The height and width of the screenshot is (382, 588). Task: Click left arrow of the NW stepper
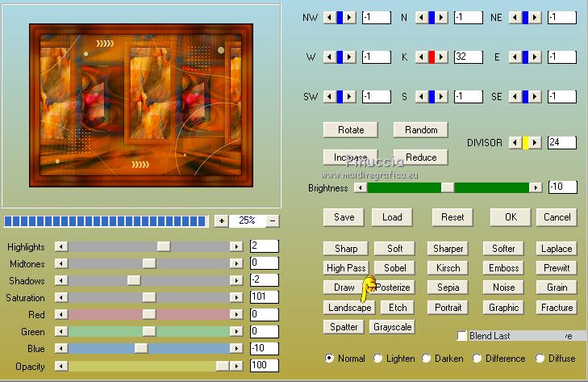328,17
